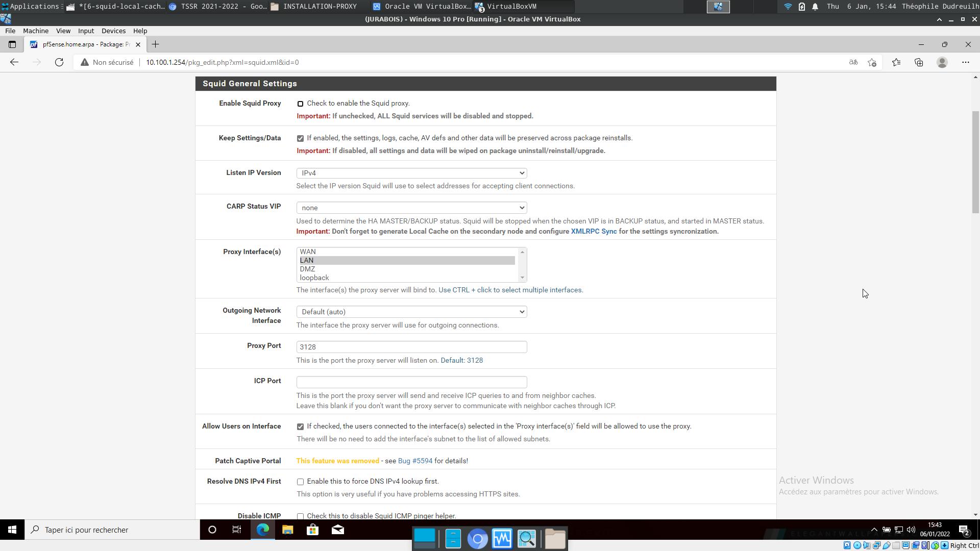980x551 pixels.
Task: Open Microsoft Store taskbar icon
Action: tap(312, 530)
